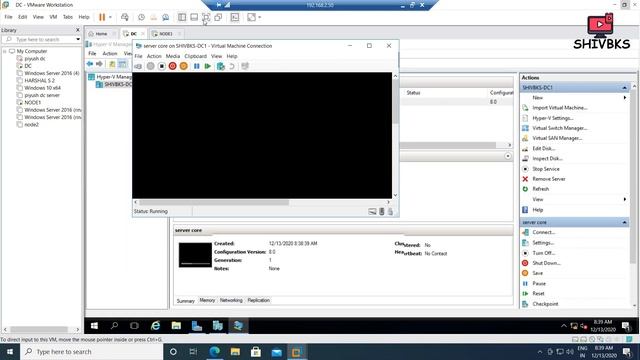This screenshot has height=360, width=640.
Task: Click Edit Disk action
Action: click(x=543, y=149)
